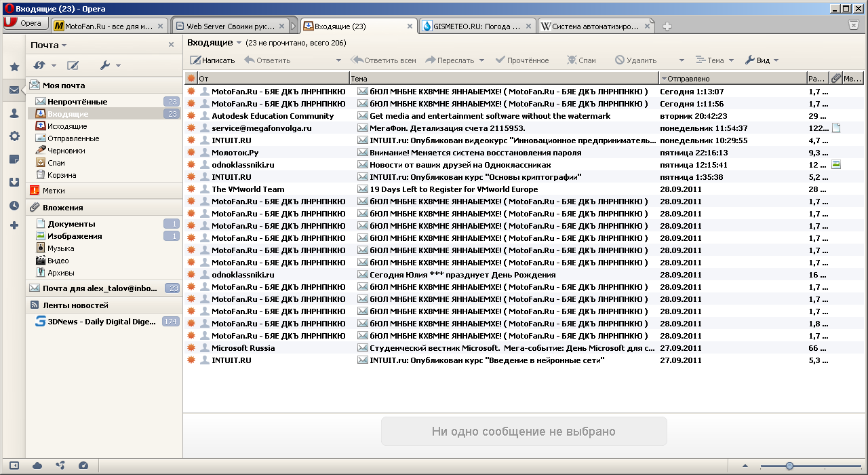The image size is (868, 475).
Task: Close the Входящие (23) tab
Action: tap(410, 26)
